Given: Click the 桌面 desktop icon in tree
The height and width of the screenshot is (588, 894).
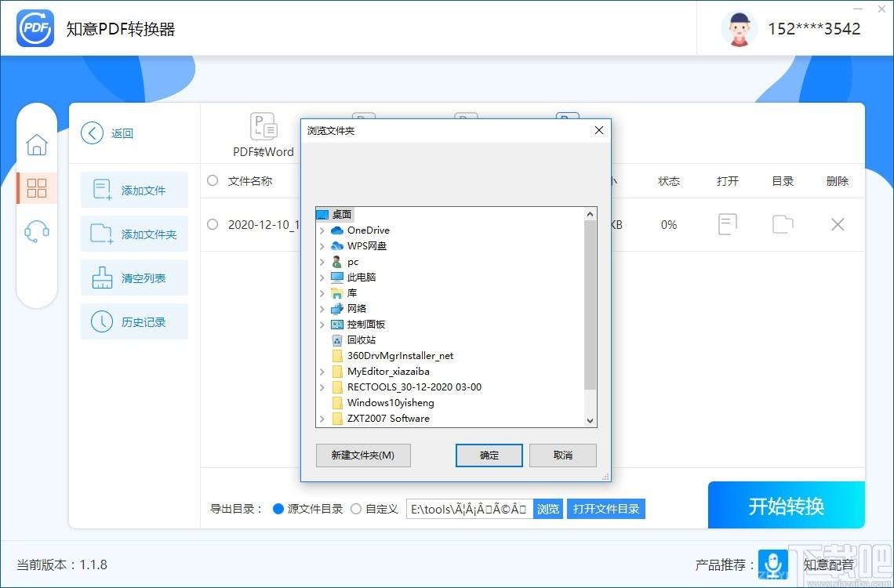Looking at the screenshot, I should tap(322, 214).
